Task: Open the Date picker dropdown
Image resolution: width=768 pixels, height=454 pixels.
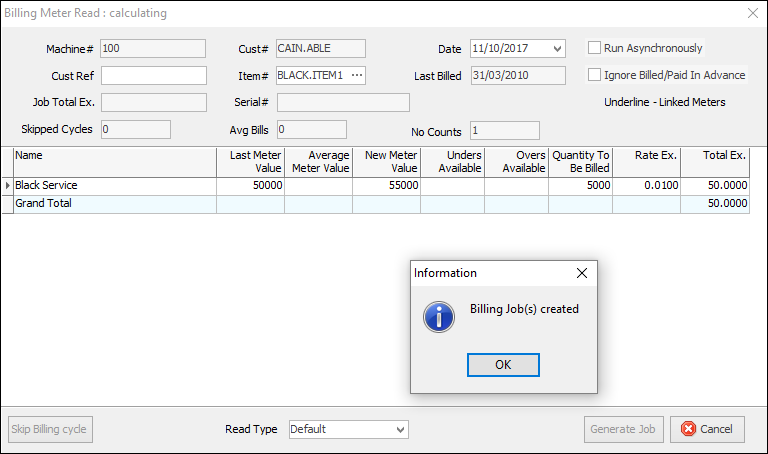Action: point(557,49)
